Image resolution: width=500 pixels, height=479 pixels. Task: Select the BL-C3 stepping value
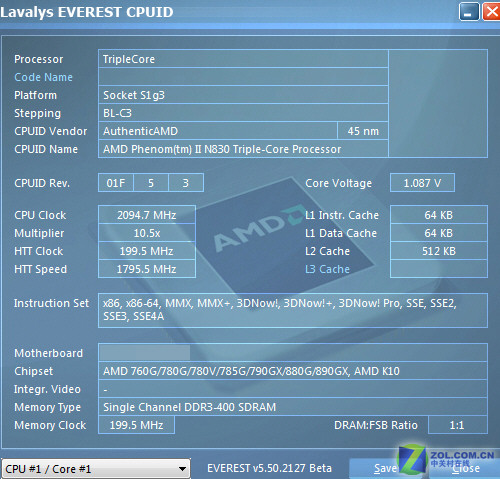pos(243,113)
